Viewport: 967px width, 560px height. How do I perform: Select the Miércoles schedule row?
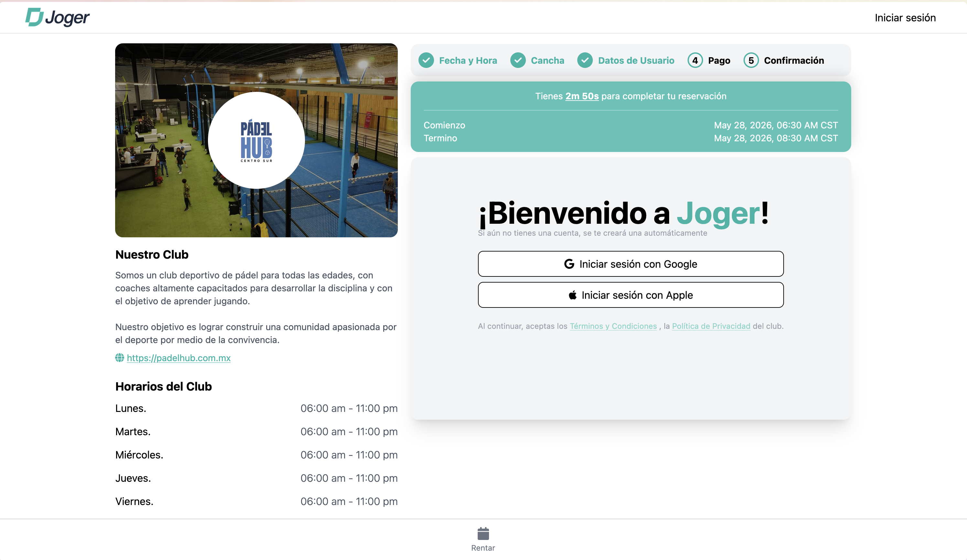click(256, 455)
